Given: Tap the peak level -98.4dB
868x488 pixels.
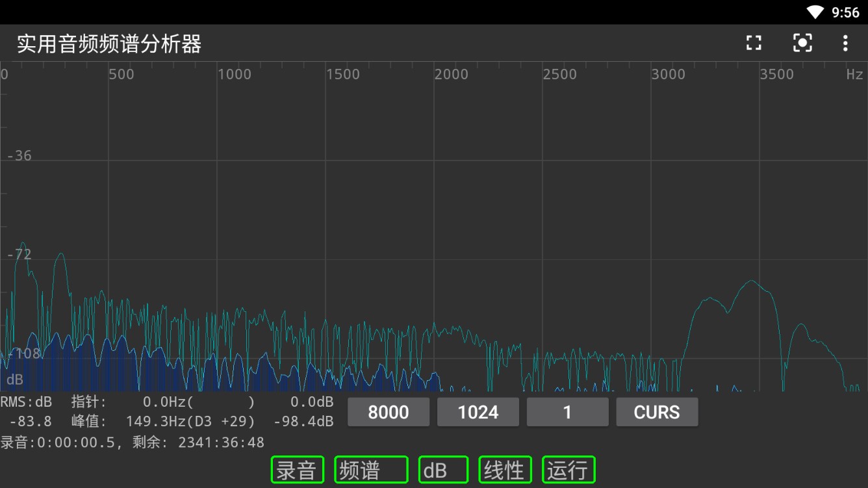Looking at the screenshot, I should click(x=303, y=422).
